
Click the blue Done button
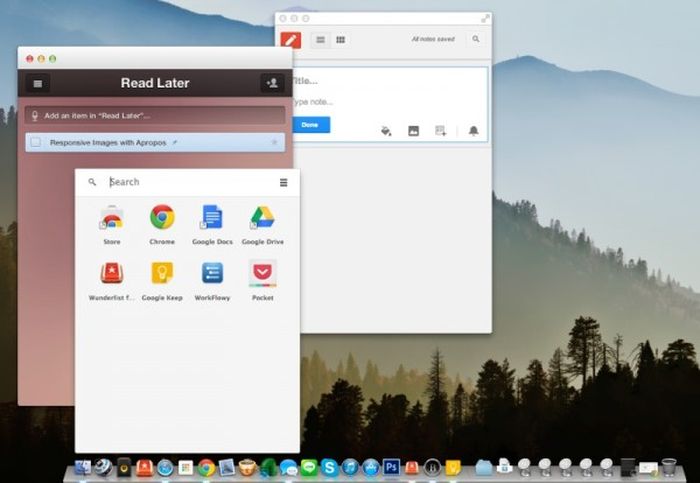pos(311,125)
